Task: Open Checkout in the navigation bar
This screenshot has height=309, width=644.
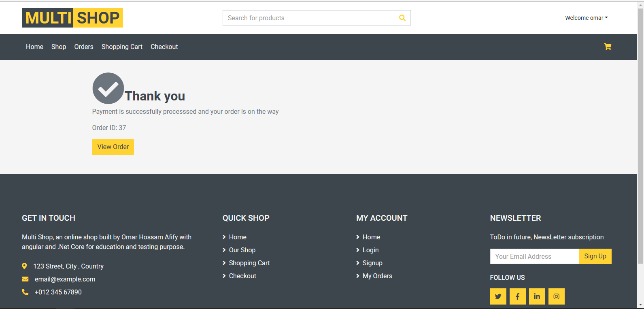Action: (x=164, y=47)
